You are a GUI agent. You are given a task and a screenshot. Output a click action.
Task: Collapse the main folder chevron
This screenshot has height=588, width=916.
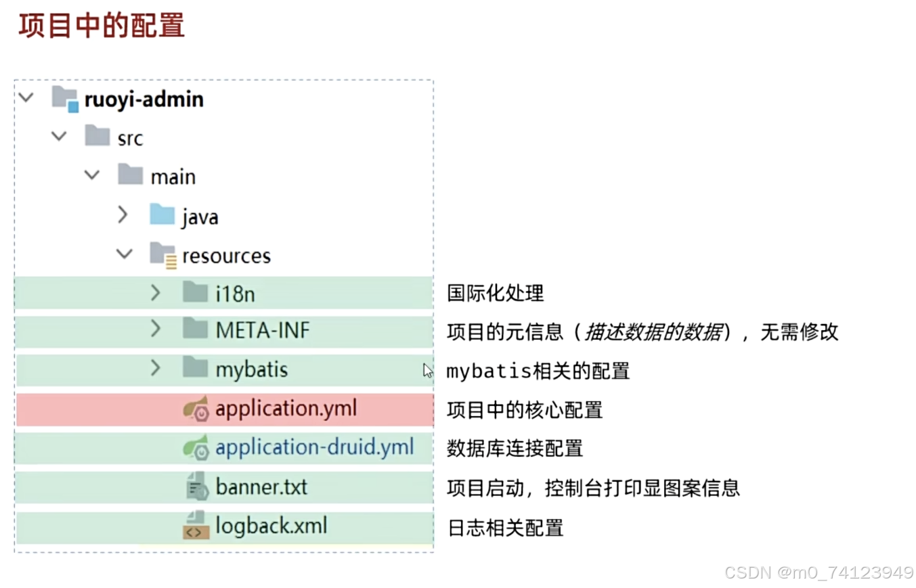(91, 176)
